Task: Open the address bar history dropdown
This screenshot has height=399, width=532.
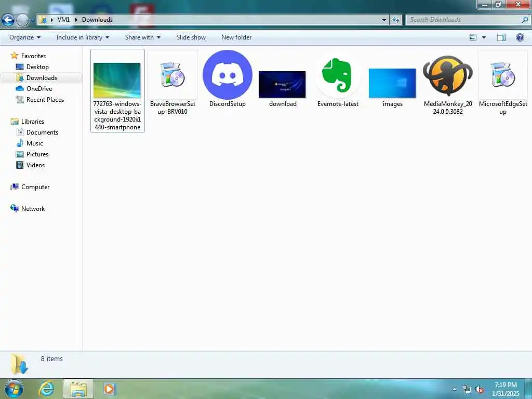Action: tap(384, 20)
